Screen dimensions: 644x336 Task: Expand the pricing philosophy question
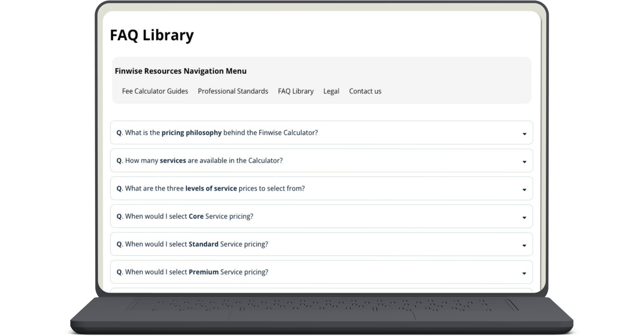(319, 133)
